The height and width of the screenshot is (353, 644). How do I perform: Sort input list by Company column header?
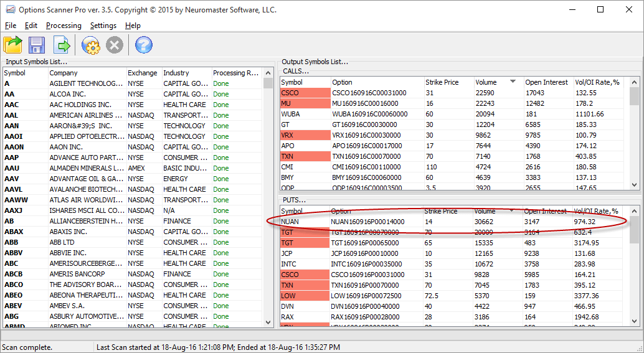coord(87,73)
